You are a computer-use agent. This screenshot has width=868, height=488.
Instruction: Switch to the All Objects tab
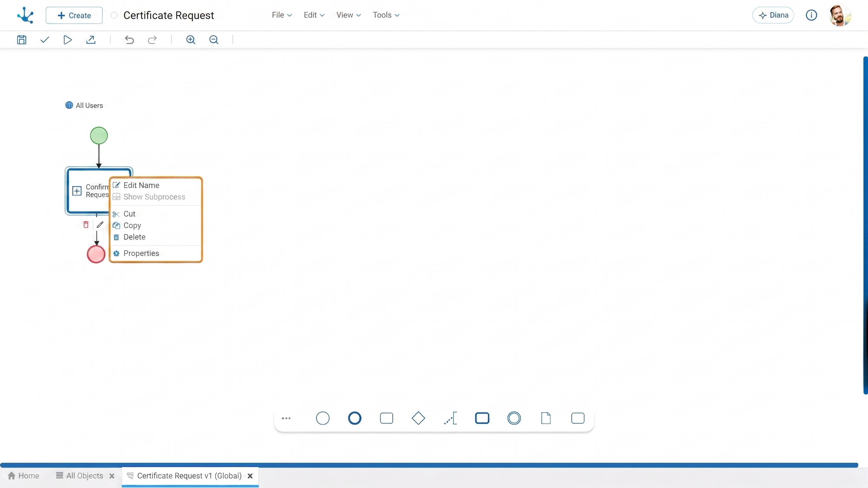(80, 476)
